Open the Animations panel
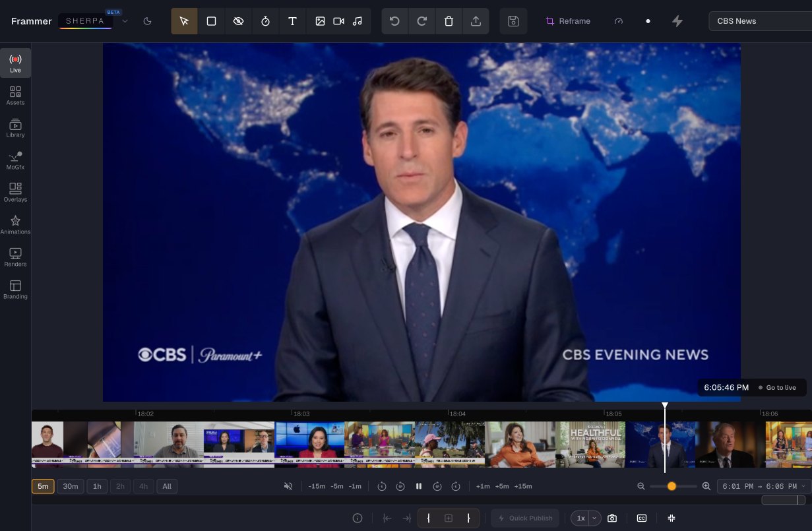 tap(15, 225)
